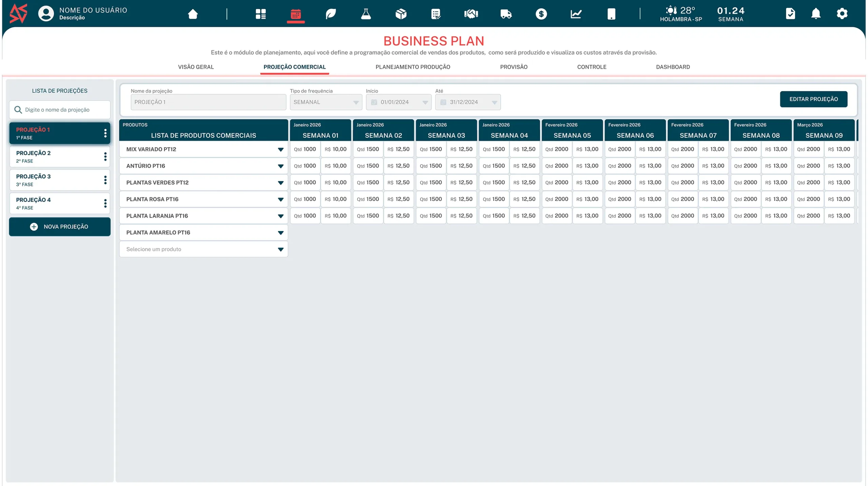Screen dimensions: 868x486
Task: Click the flask laboratory icon
Action: 366,14
